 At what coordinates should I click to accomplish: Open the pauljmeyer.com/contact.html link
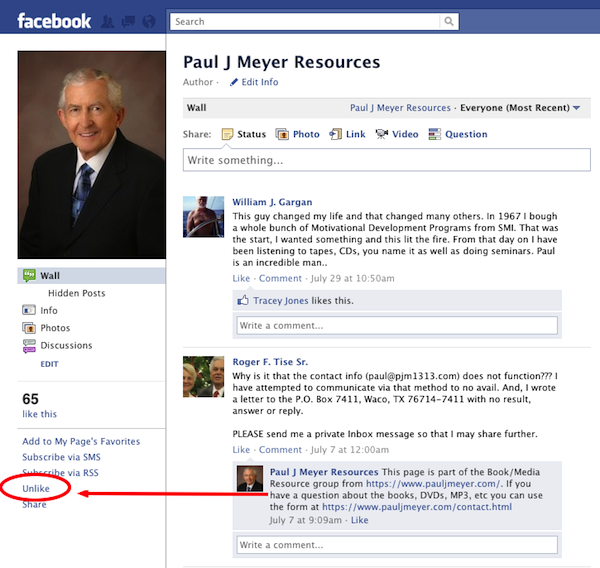(x=417, y=507)
